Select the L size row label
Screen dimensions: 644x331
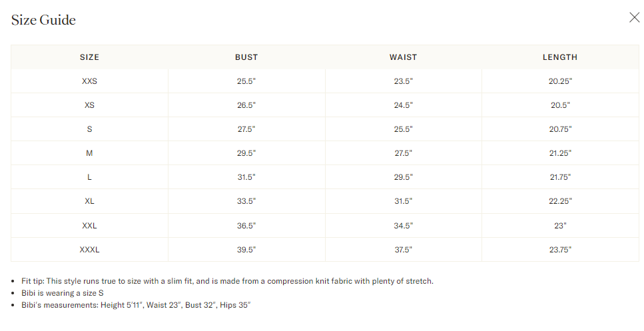(89, 177)
